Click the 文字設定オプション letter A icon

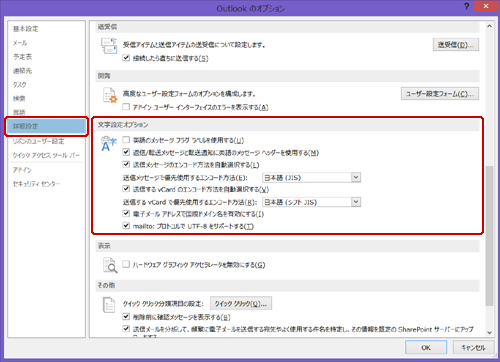[109, 144]
